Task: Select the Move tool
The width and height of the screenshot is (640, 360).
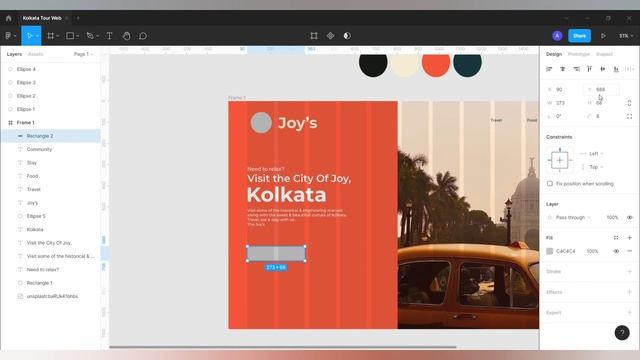Action: 29,36
